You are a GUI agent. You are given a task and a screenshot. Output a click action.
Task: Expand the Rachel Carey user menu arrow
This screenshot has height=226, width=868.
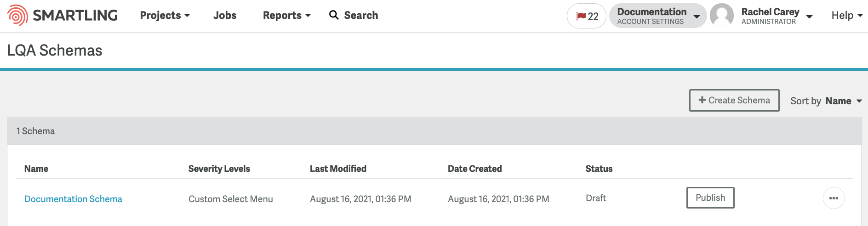click(x=810, y=17)
